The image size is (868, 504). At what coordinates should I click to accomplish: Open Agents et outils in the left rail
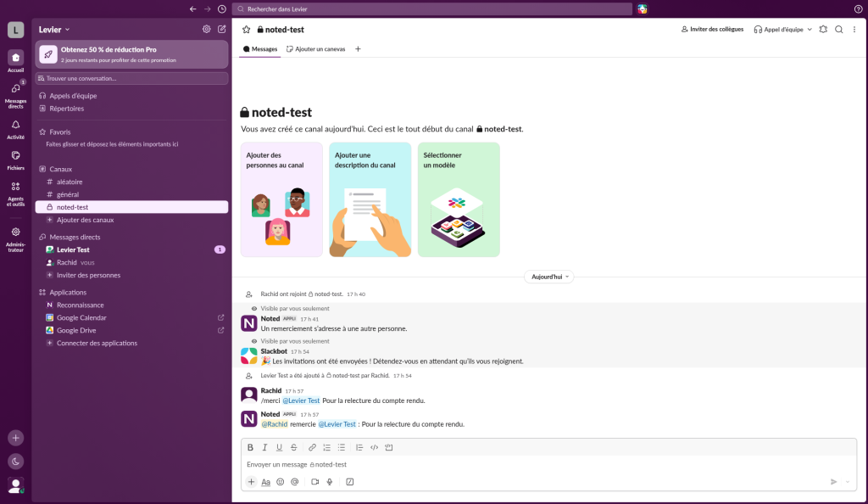click(15, 193)
